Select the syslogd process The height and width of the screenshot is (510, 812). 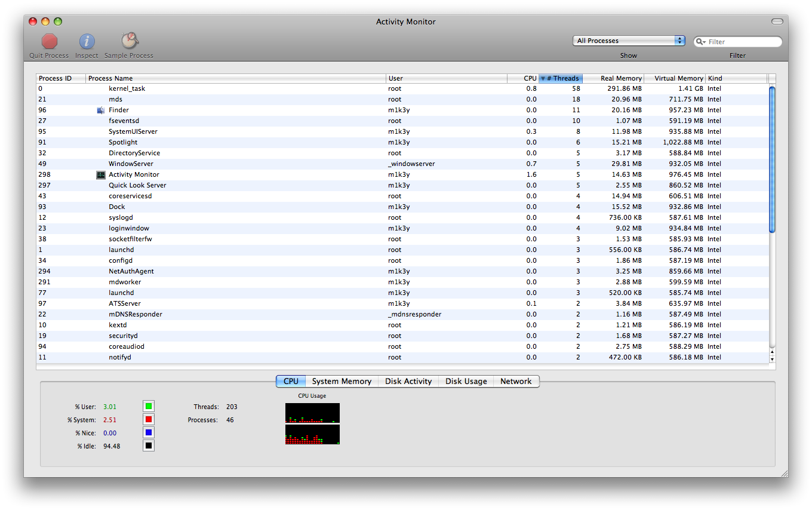coord(402,217)
